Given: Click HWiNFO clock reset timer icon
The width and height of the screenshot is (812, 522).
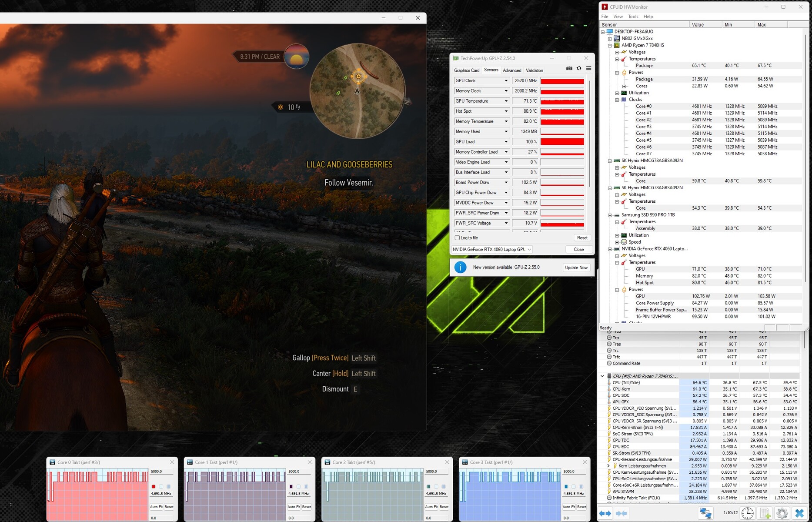Looking at the screenshot, I should pyautogui.click(x=747, y=513).
